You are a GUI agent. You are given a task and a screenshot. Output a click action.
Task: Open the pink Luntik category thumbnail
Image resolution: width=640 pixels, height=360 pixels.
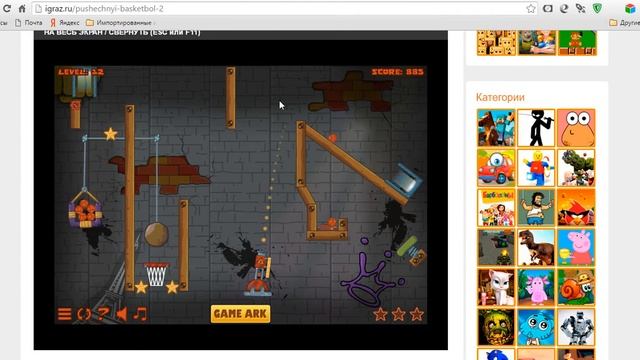click(536, 287)
